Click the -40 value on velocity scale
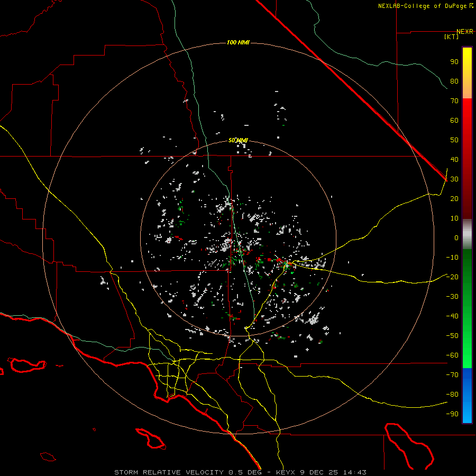The width and height of the screenshot is (476, 476). click(x=452, y=316)
